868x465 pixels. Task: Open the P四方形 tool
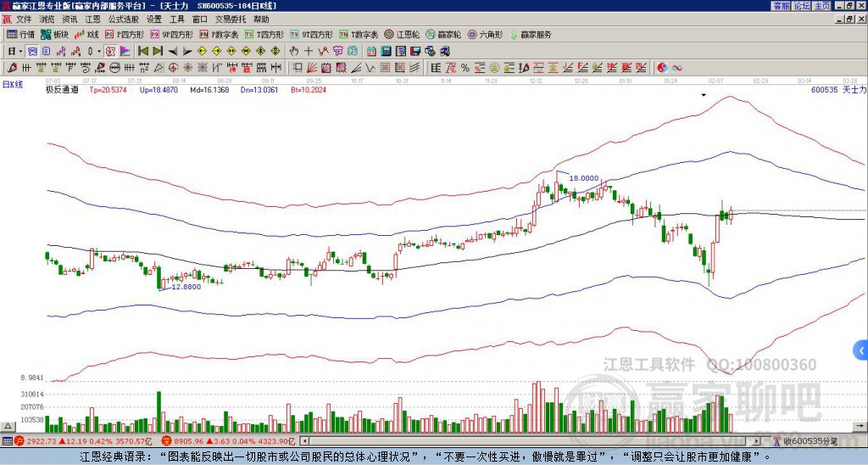(x=125, y=34)
